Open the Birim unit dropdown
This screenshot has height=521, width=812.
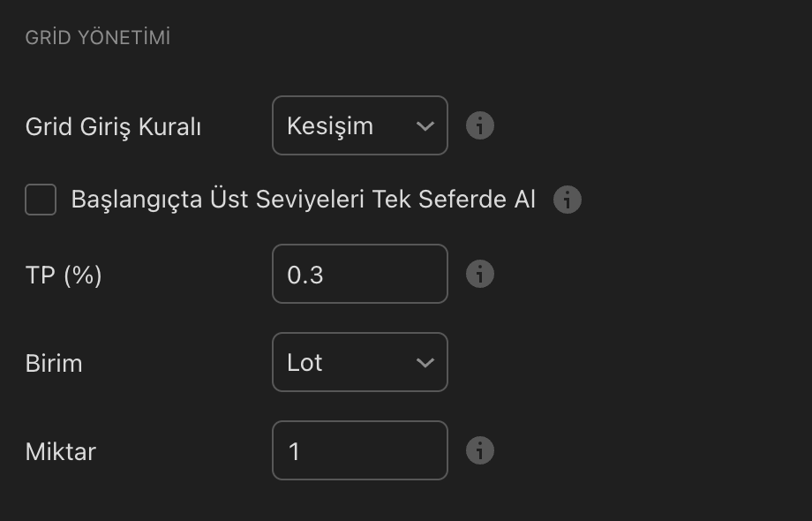click(359, 362)
